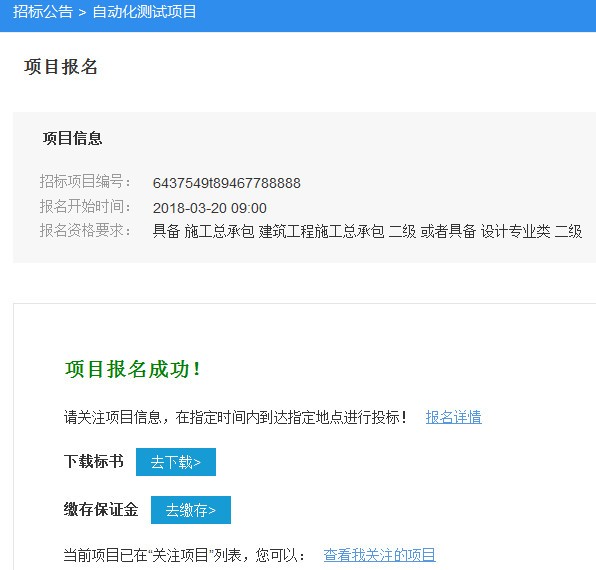Click the 去下载> button
The height and width of the screenshot is (570, 596).
(176, 462)
